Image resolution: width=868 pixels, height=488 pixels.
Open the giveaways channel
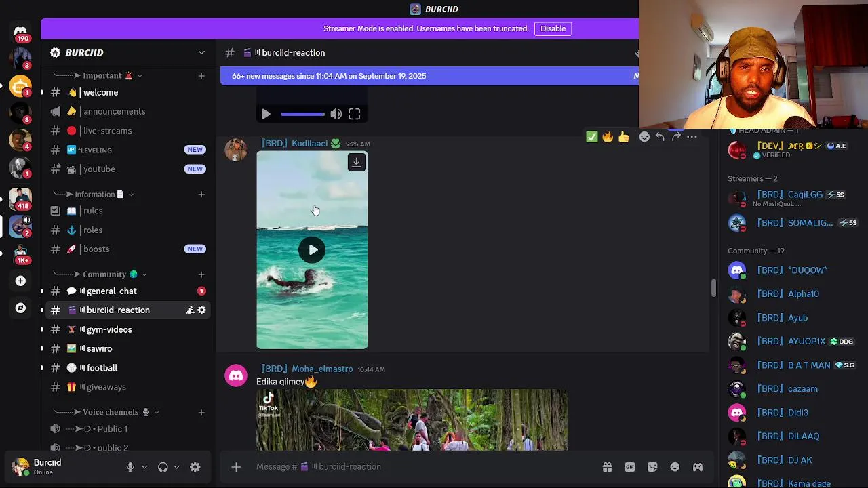pyautogui.click(x=128, y=387)
